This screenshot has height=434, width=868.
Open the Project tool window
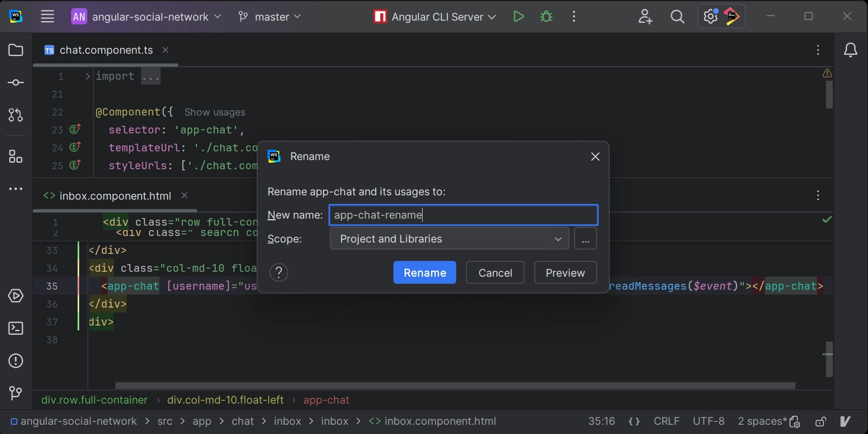(16, 50)
